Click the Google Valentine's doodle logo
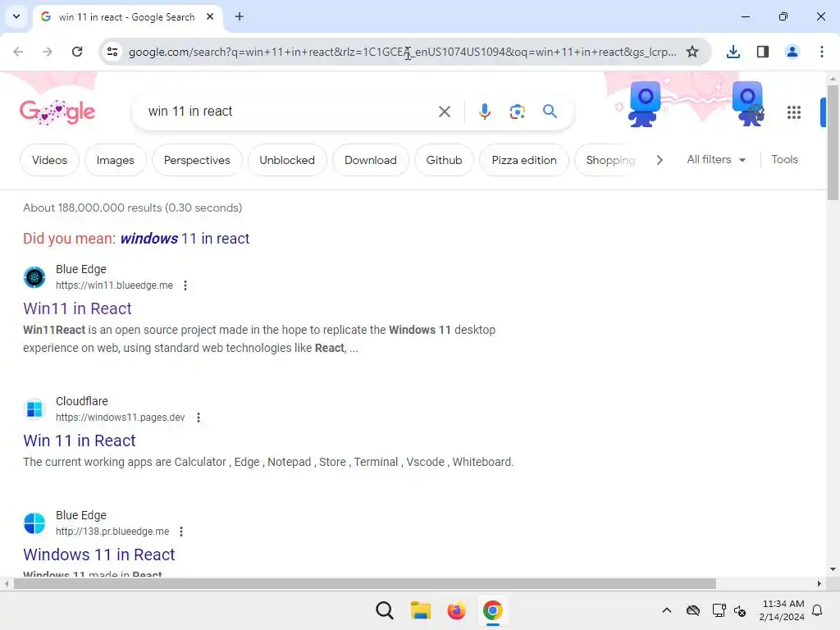The image size is (840, 630). point(57,112)
